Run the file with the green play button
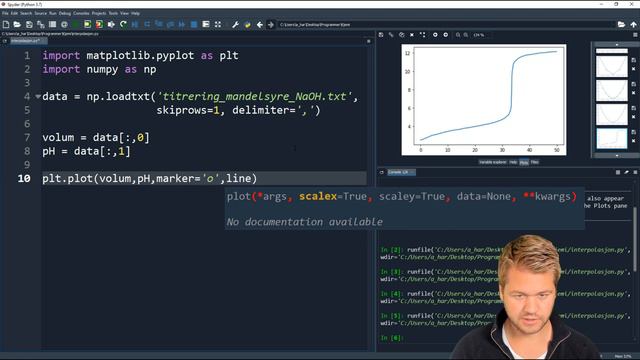 (x=76, y=25)
